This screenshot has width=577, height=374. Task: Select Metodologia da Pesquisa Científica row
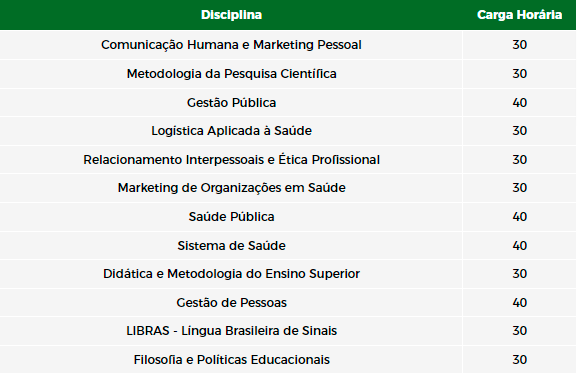click(x=288, y=74)
